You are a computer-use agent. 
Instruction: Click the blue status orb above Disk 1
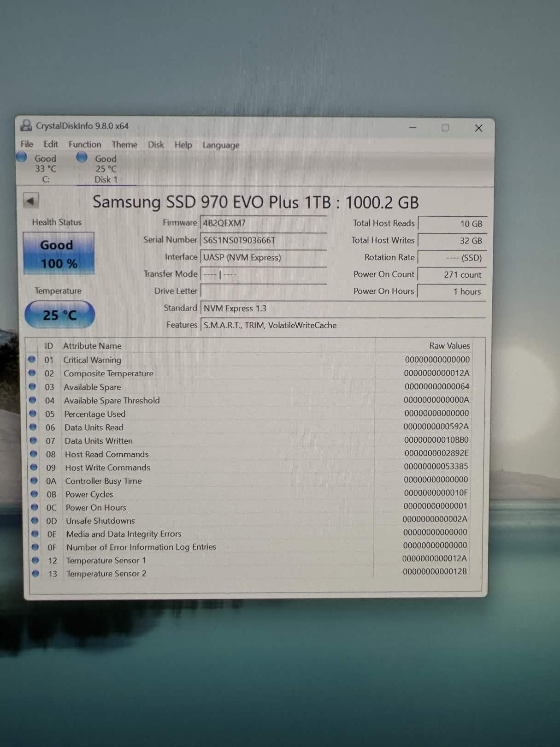pyautogui.click(x=82, y=157)
